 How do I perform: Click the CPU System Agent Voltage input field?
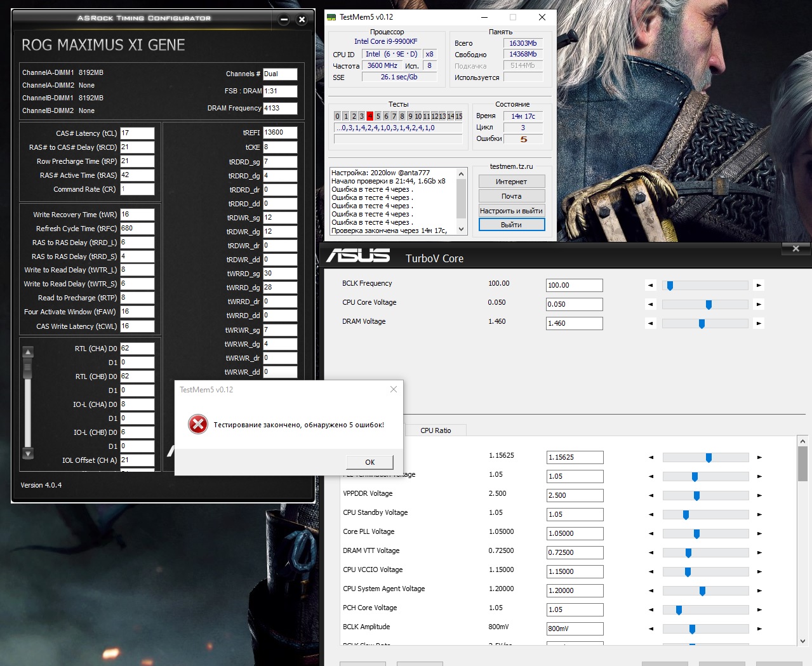(575, 590)
